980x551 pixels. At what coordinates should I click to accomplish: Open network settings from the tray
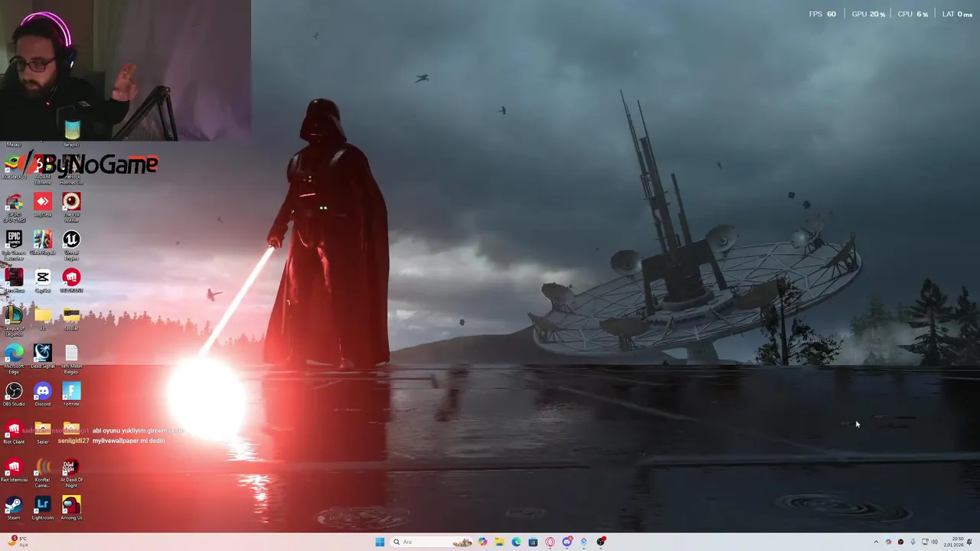click(925, 542)
